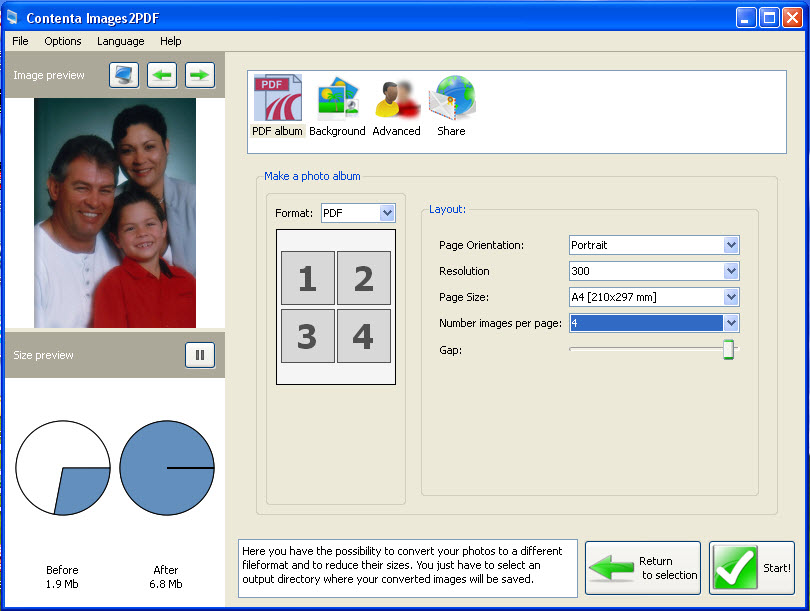Minimize the Contenta Images2PDF window
The height and width of the screenshot is (611, 810).
[x=746, y=18]
